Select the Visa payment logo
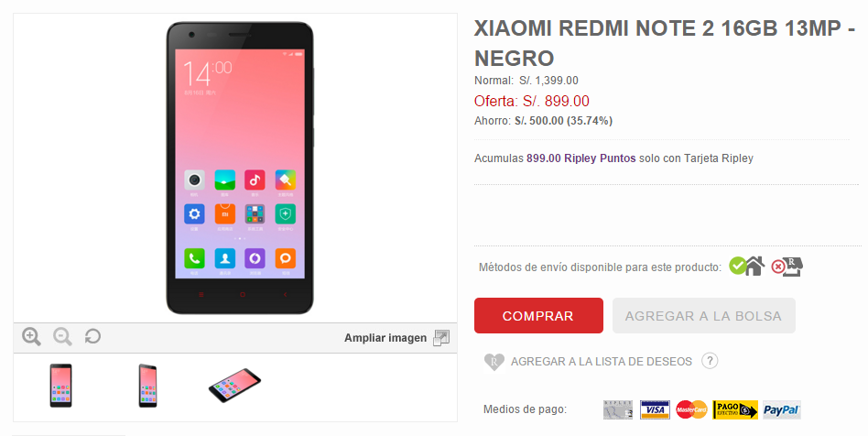 click(655, 410)
